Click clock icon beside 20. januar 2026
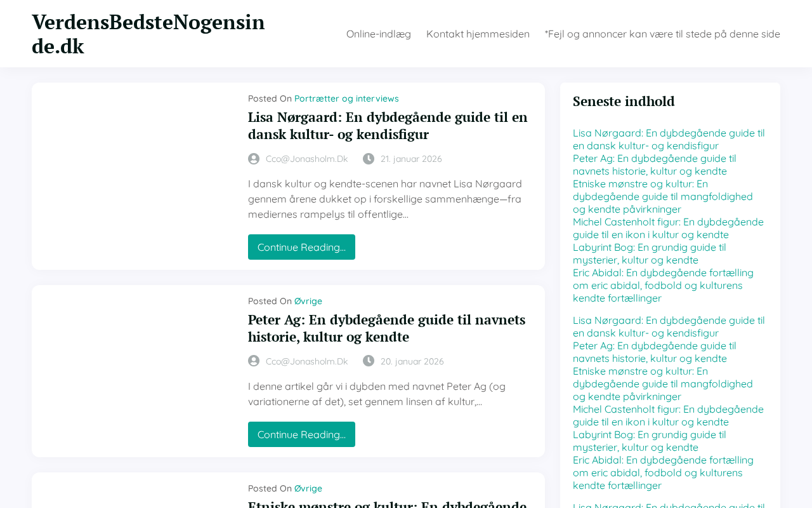Image resolution: width=812 pixels, height=508 pixels. tap(369, 361)
